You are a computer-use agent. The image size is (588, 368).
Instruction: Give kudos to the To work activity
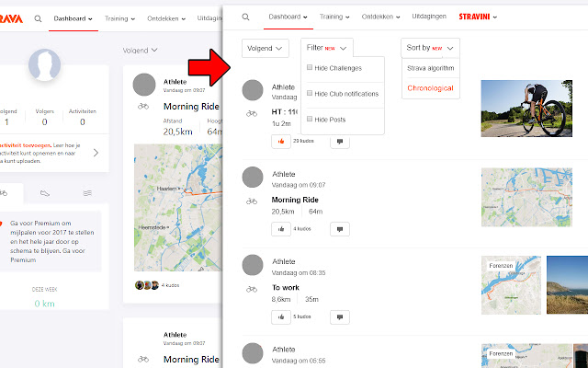(281, 316)
